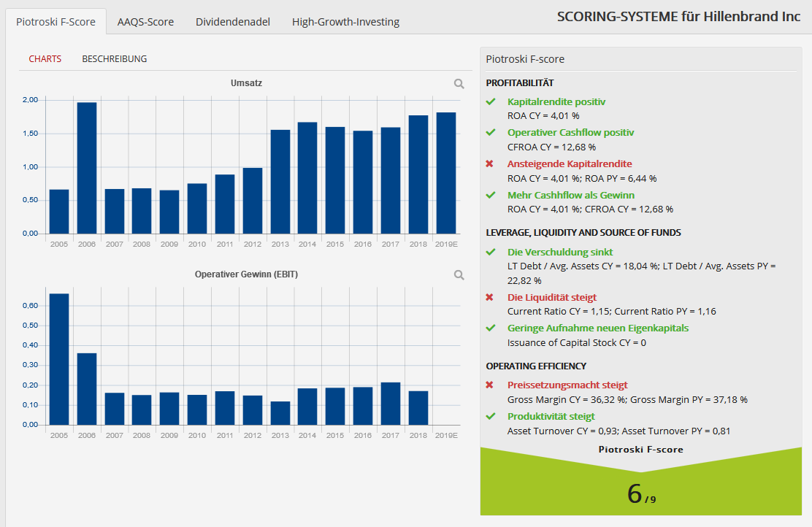The height and width of the screenshot is (527, 812).
Task: Click green check beside Die Verschuldung sinkt
Action: point(491,252)
